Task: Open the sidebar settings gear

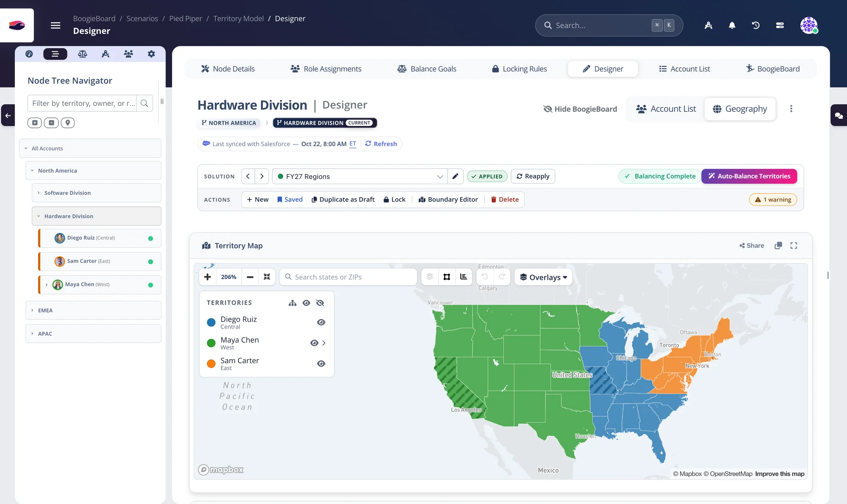Action: pyautogui.click(x=151, y=54)
